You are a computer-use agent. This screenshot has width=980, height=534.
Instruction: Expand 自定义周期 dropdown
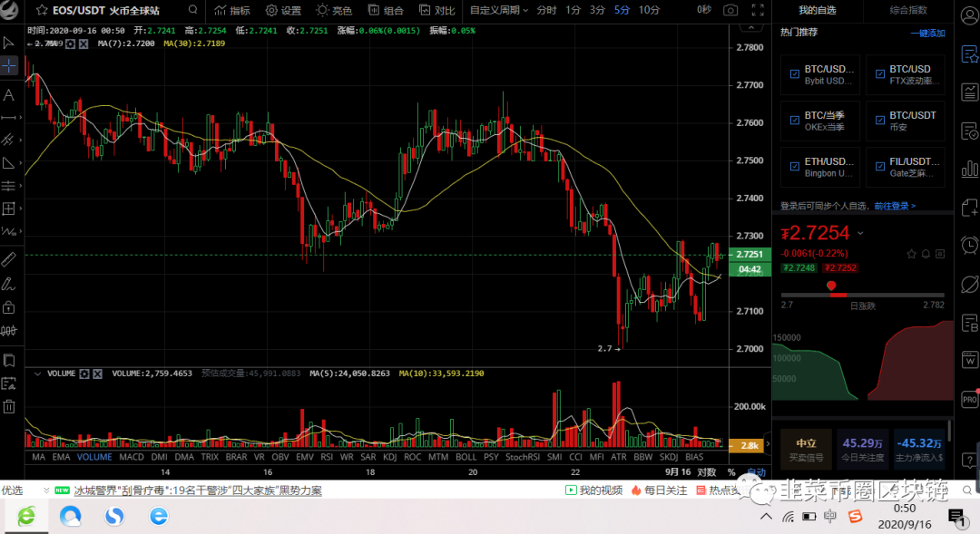point(499,10)
